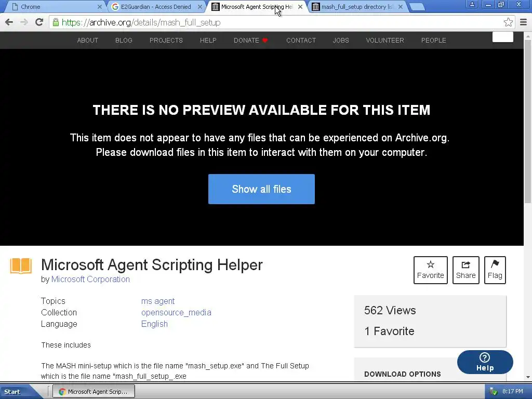Screen dimensions: 532x399
Task: Go back using browser back arrow
Action: (9, 22)
